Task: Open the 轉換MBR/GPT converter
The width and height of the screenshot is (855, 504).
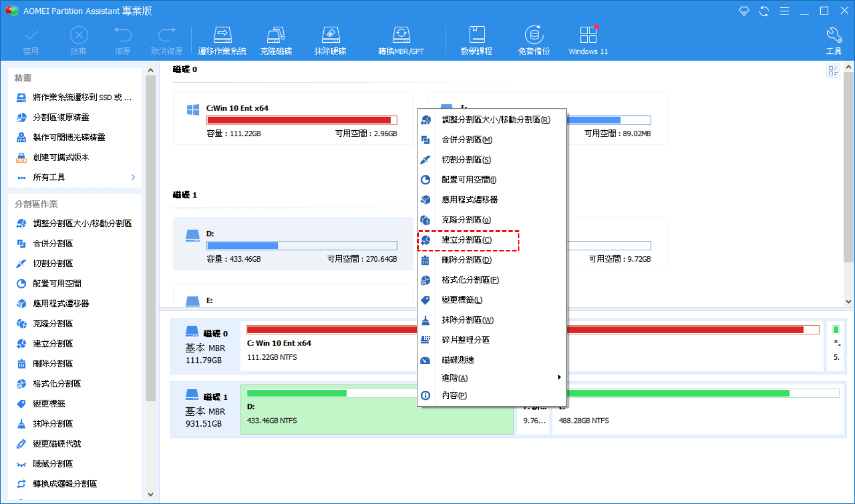Action: pos(401,41)
